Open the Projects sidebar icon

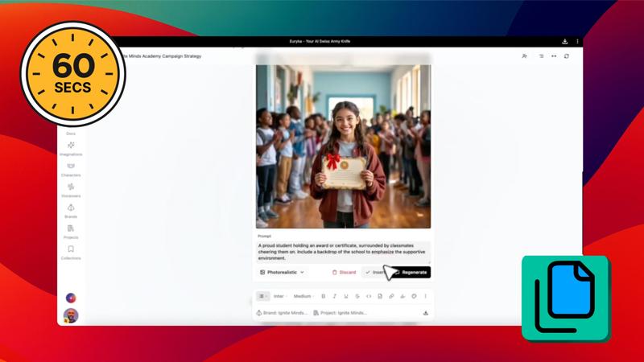pos(71,228)
